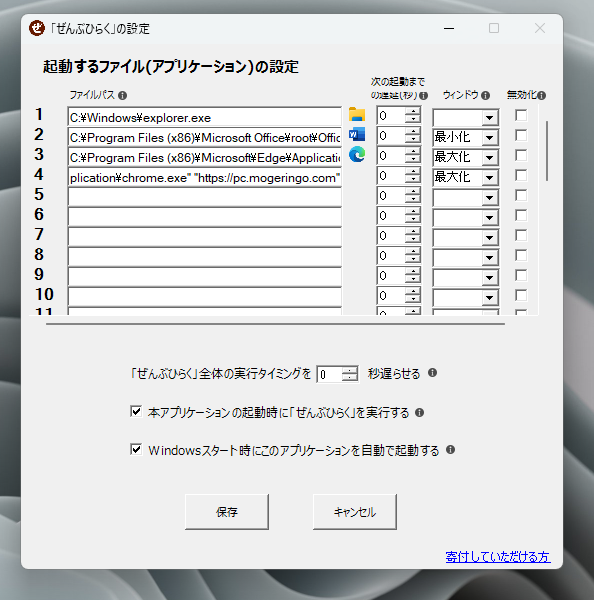Decrease overall execution delay seconds
The image size is (594, 600).
349,378
